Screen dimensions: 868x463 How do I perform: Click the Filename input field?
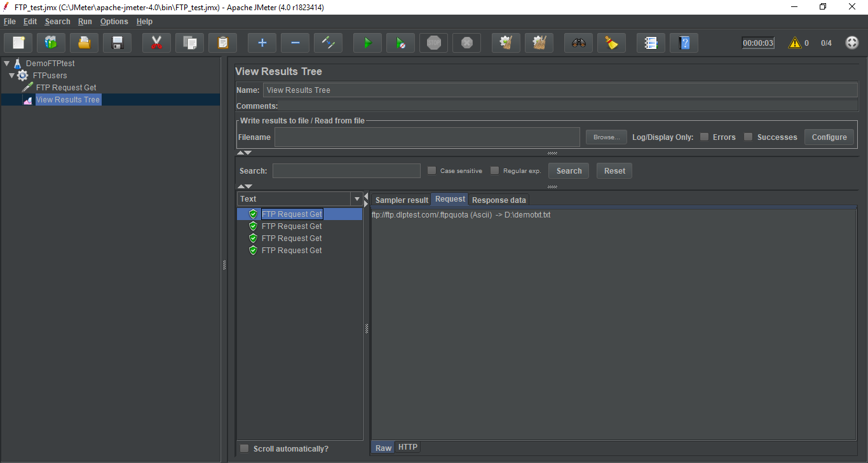(x=426, y=137)
